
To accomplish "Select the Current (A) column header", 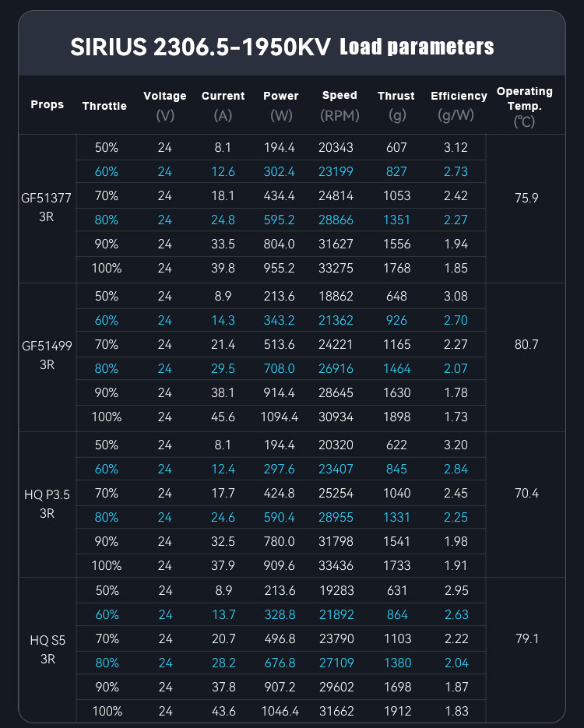I will [223, 105].
